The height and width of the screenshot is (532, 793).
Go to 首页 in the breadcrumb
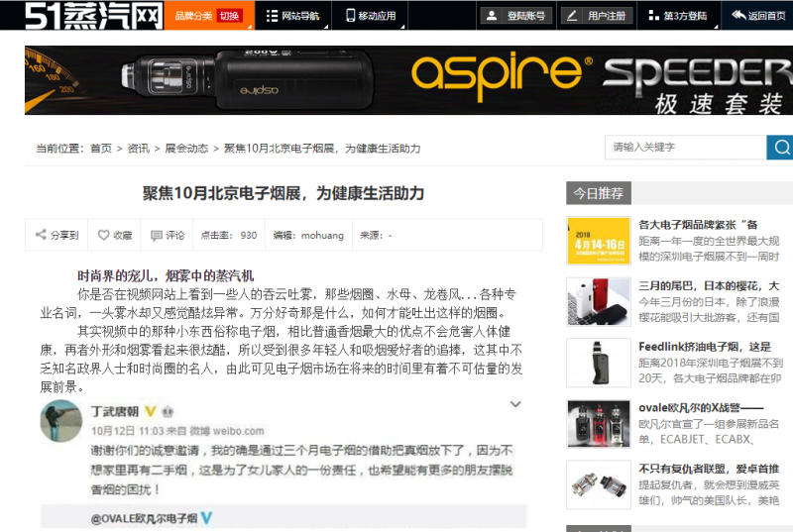[x=101, y=149]
